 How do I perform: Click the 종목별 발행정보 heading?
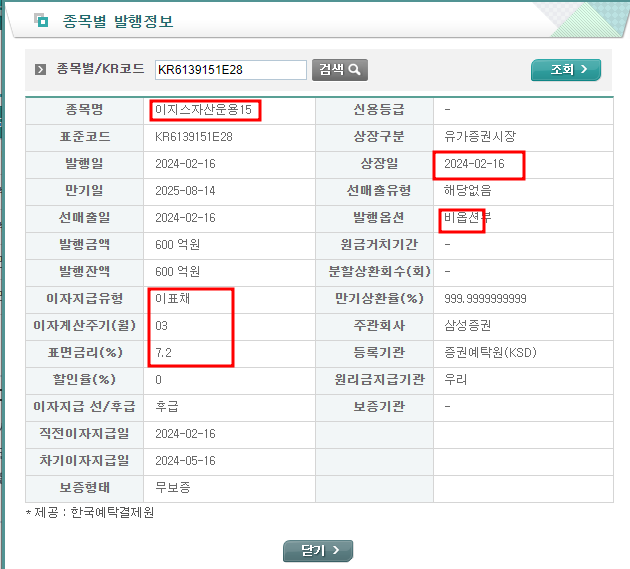click(x=118, y=21)
